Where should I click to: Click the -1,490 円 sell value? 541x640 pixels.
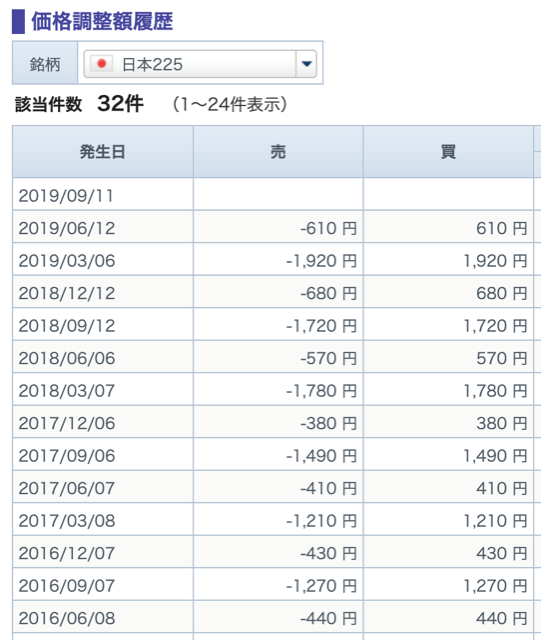click(321, 456)
